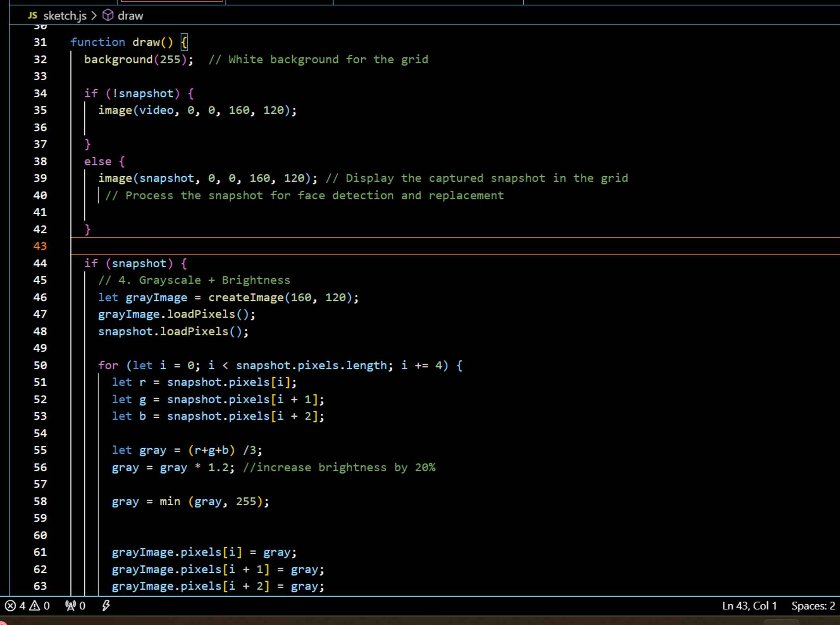Click the createImage call on line 46
This screenshot has width=840, height=625.
click(x=246, y=297)
